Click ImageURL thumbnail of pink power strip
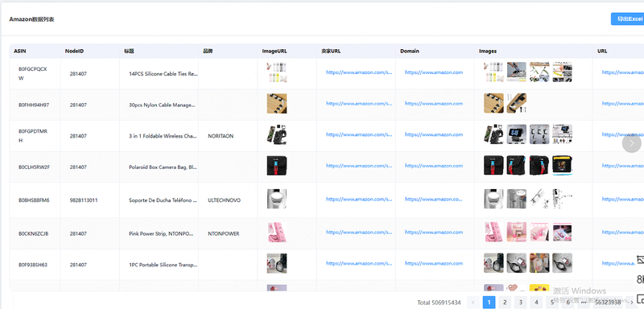Viewport: 644px width, 309px height. pos(277,233)
